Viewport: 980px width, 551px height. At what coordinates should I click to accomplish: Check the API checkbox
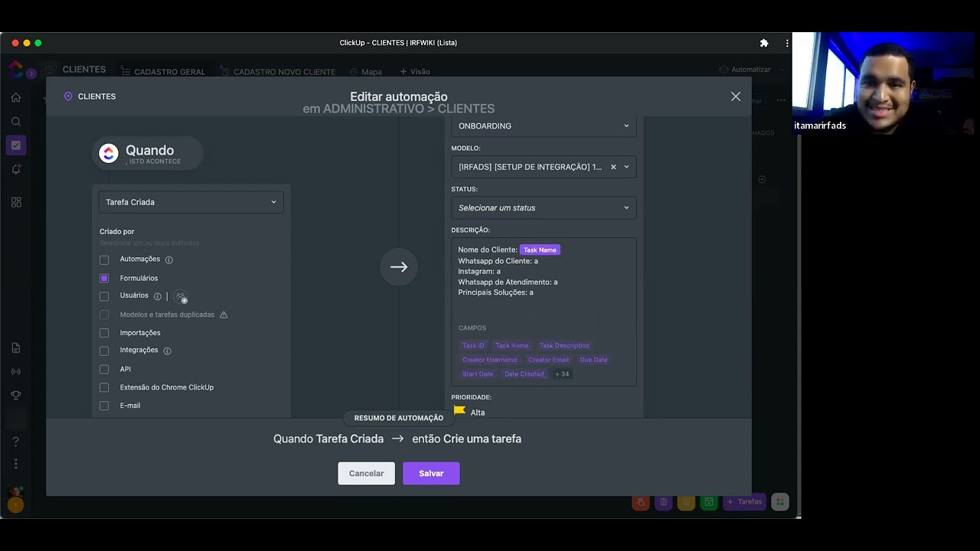(x=104, y=369)
